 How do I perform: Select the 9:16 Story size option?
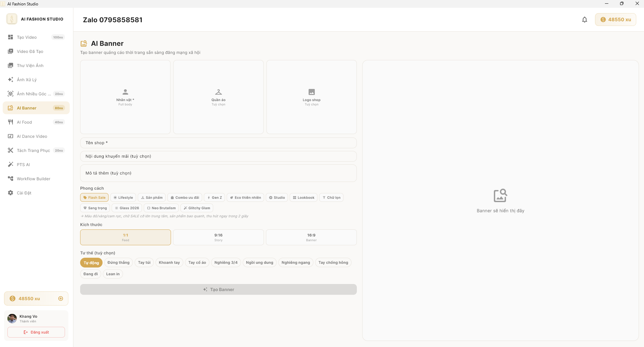pyautogui.click(x=218, y=237)
